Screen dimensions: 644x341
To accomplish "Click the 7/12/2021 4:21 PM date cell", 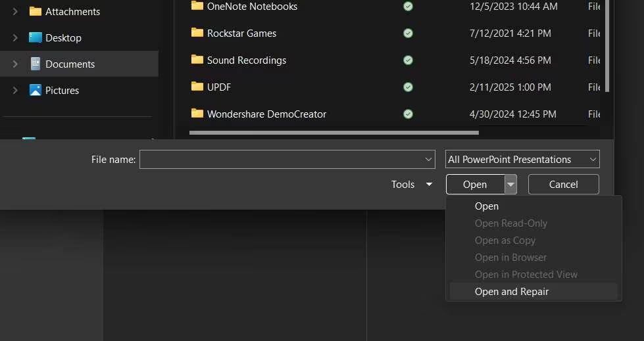I will (x=510, y=34).
